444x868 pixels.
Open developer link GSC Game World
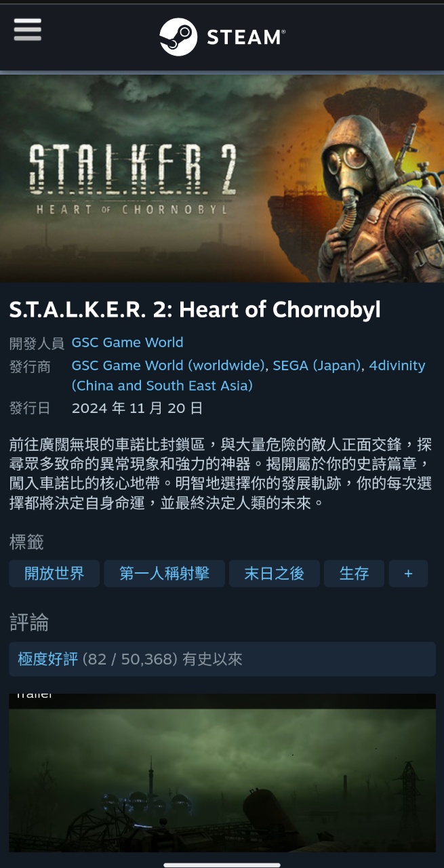pyautogui.click(x=127, y=342)
